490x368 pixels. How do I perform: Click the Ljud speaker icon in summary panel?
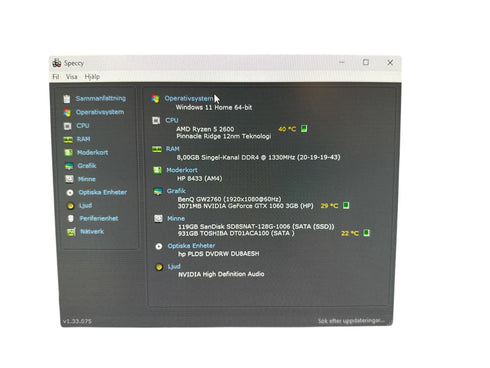(159, 267)
